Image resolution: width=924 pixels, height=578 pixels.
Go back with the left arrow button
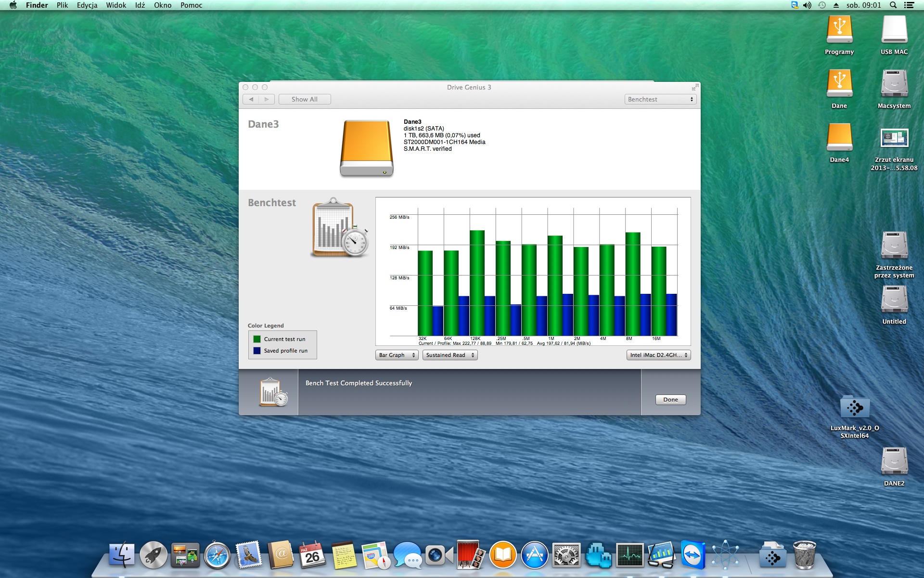(x=251, y=99)
